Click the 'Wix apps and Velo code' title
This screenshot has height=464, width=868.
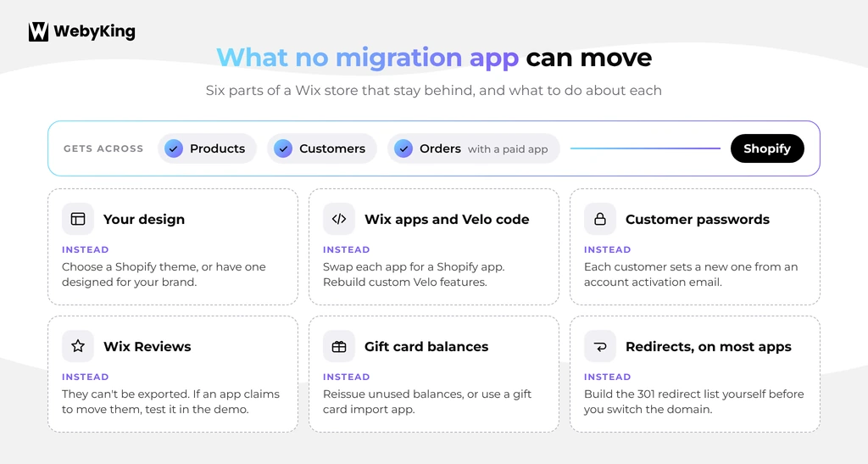447,219
